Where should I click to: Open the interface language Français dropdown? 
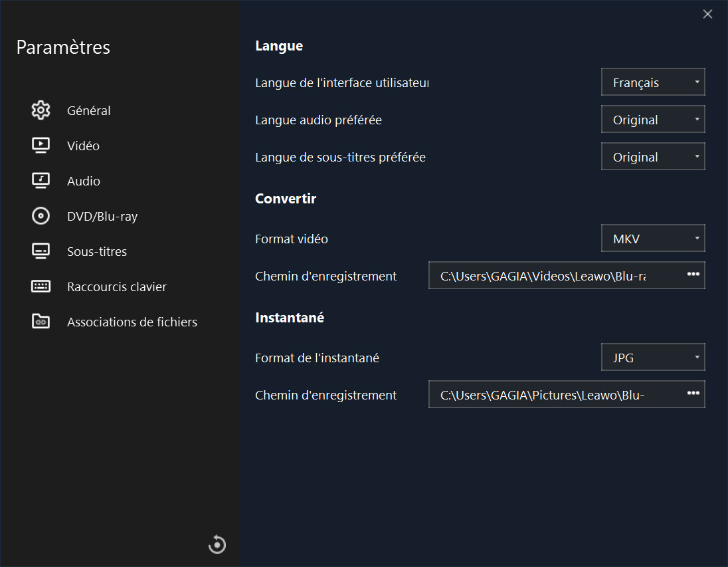coord(652,82)
